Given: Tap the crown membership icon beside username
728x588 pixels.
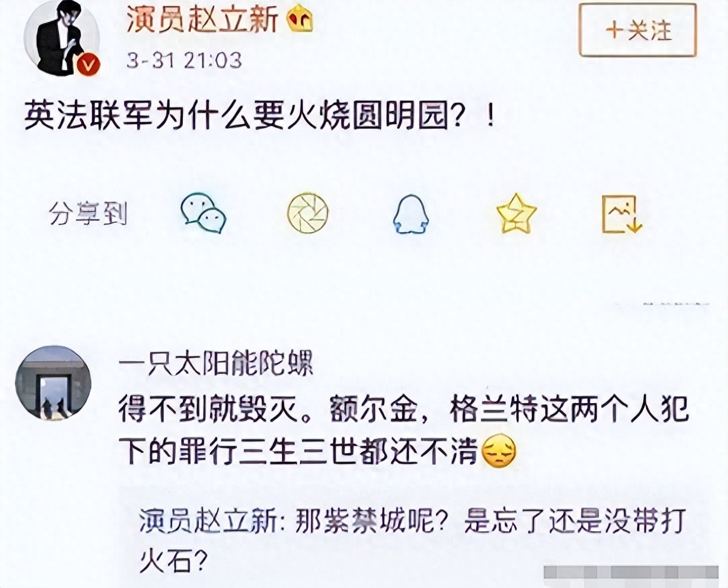Looking at the screenshot, I should tap(300, 21).
